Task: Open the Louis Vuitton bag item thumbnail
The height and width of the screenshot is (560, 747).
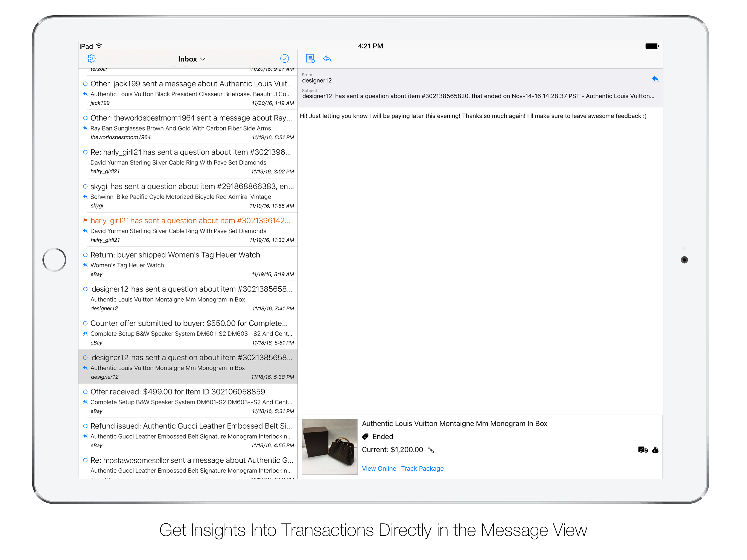Action: click(x=329, y=447)
